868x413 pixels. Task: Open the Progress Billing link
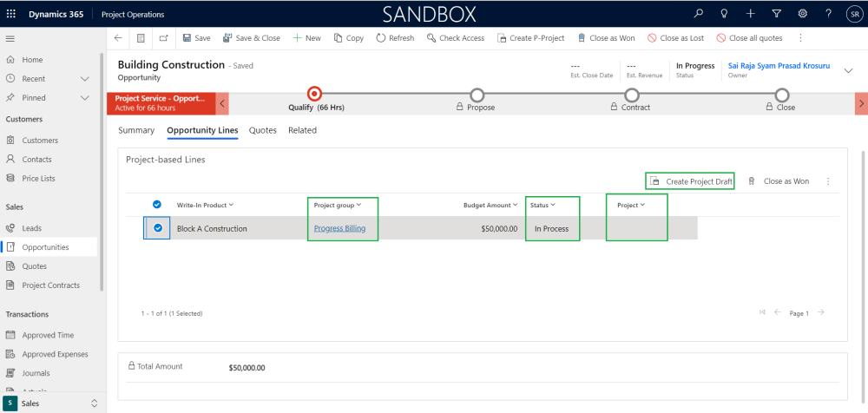[339, 228]
